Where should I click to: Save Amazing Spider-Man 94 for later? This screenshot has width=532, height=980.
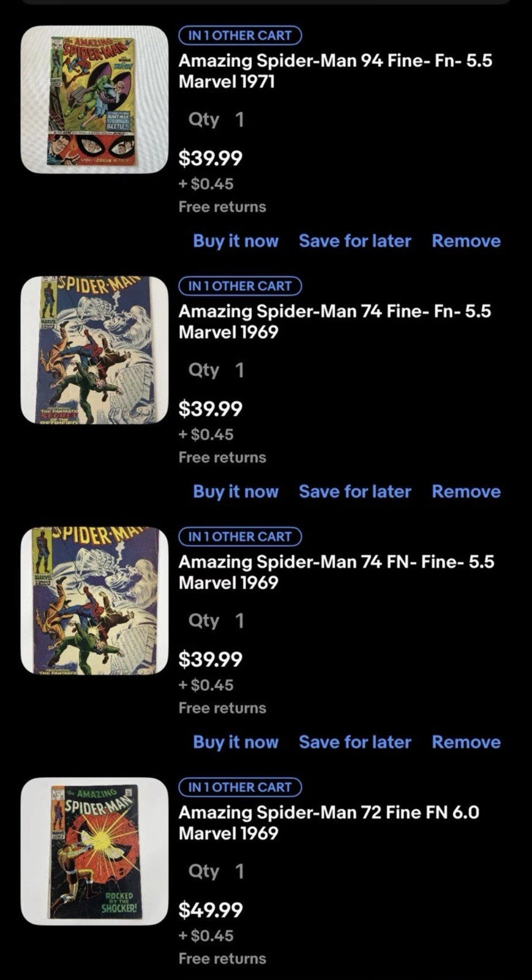click(x=355, y=241)
